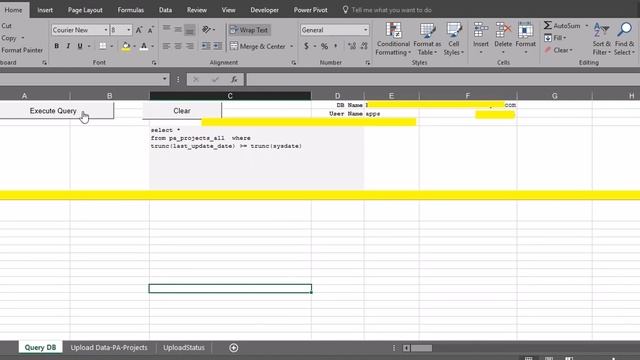Switch to Upload Data-PA-Projects sheet
This screenshot has width=640, height=360.
pyautogui.click(x=109, y=347)
